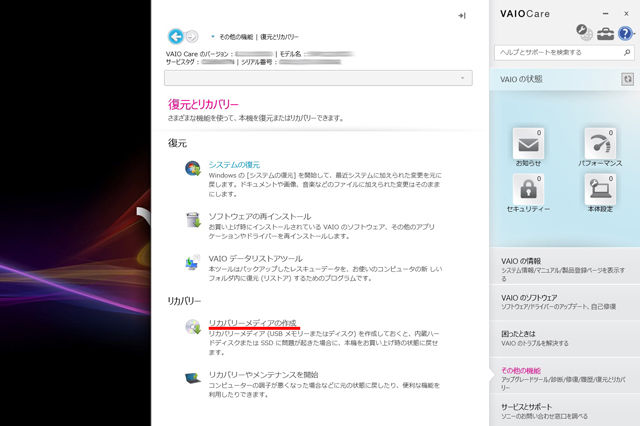
Task: Go back with the blue arrow button
Action: 176,37
